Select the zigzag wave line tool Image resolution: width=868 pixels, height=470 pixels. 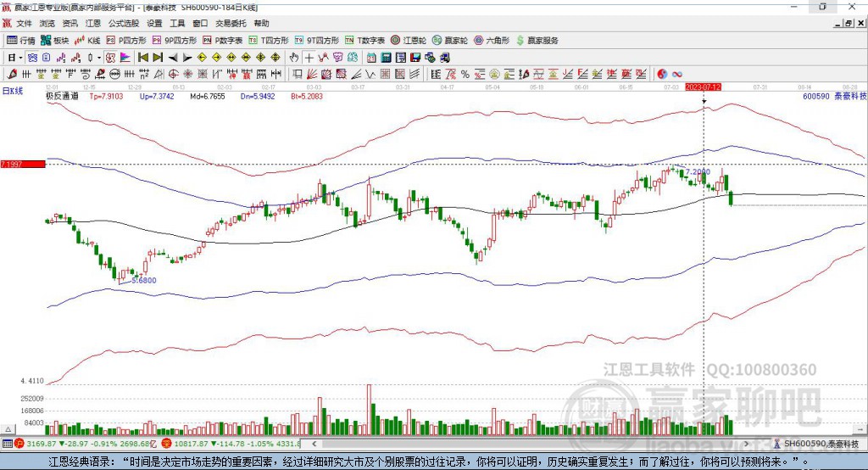370,74
